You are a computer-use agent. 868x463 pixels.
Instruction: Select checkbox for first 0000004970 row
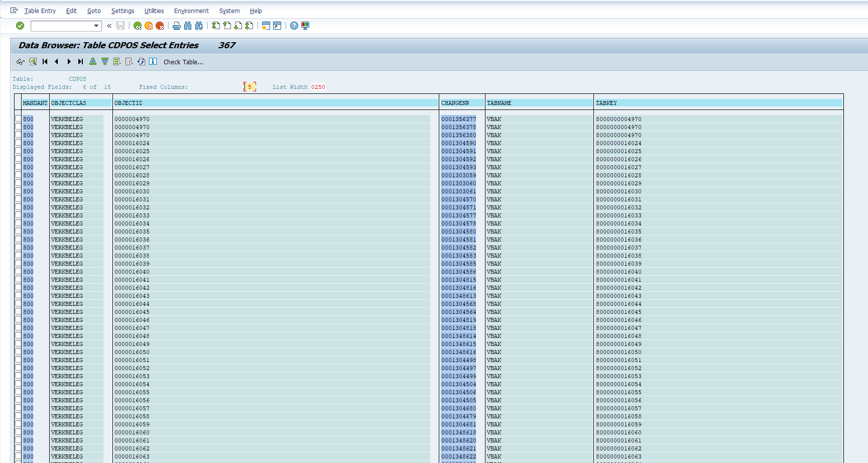[19, 119]
